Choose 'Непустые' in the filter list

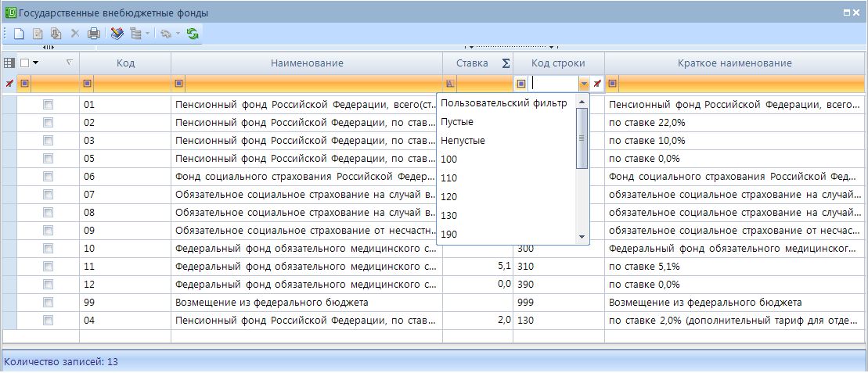point(463,141)
